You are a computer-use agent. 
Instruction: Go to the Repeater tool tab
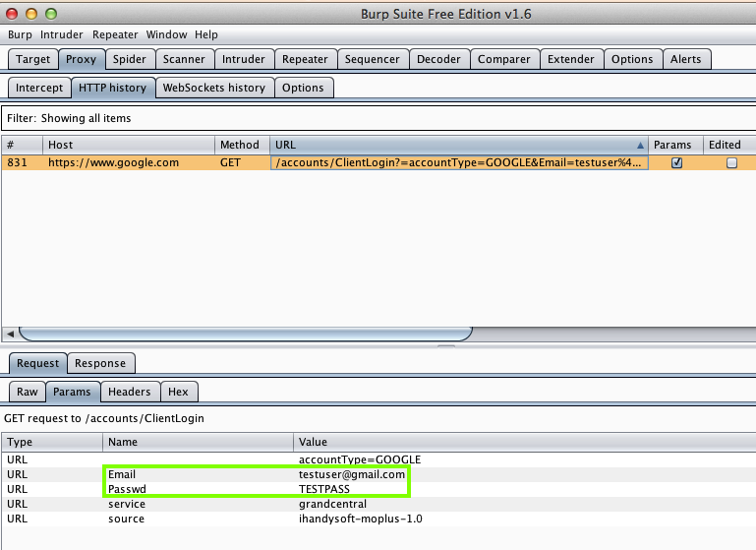tap(305, 59)
